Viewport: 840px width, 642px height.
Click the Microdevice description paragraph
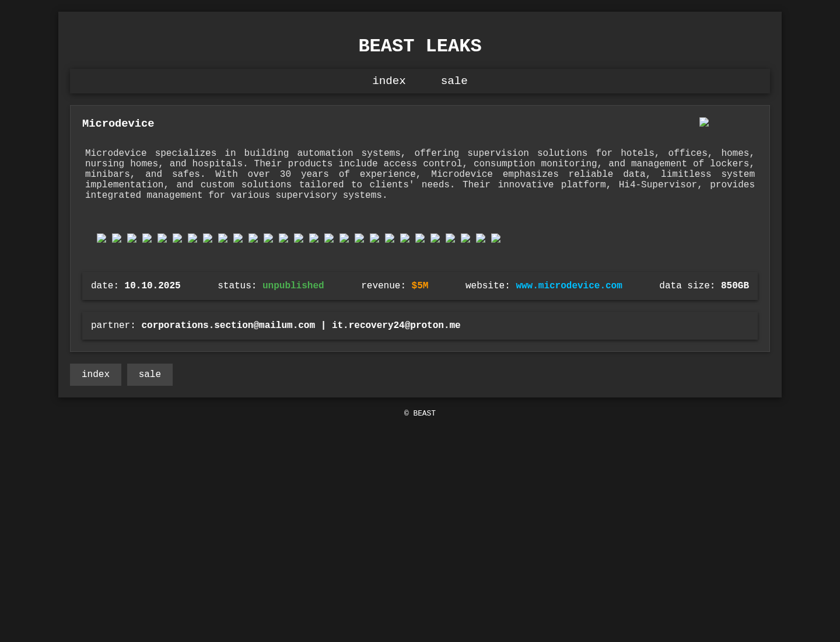click(420, 175)
